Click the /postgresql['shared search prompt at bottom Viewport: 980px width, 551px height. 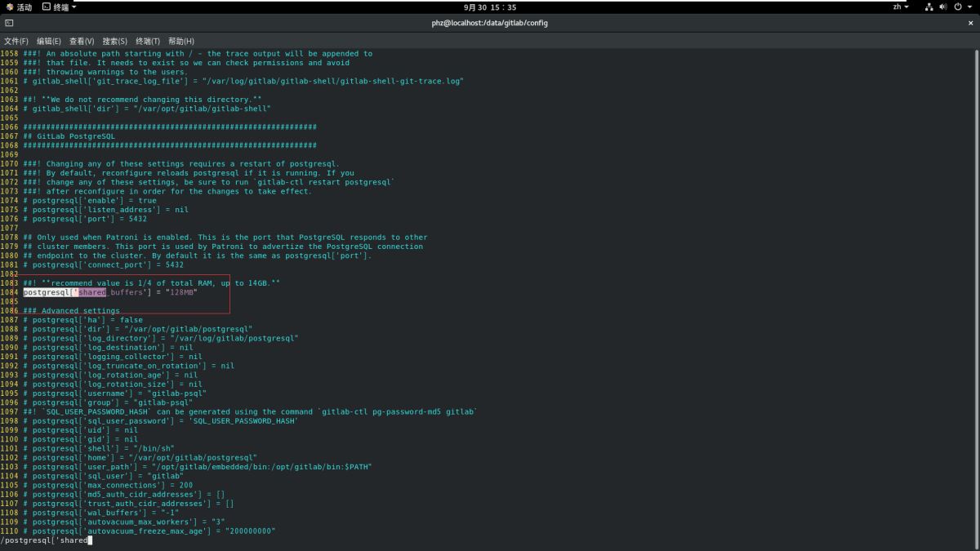point(44,540)
